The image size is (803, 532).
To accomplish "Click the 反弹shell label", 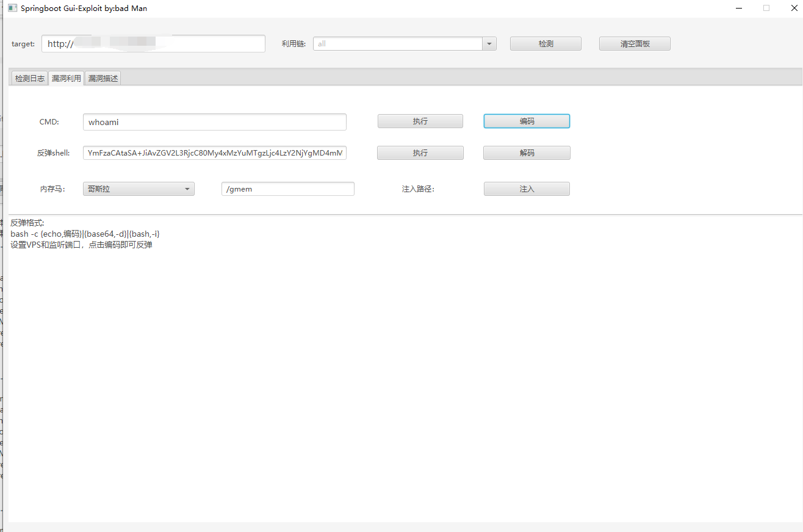I will (53, 153).
